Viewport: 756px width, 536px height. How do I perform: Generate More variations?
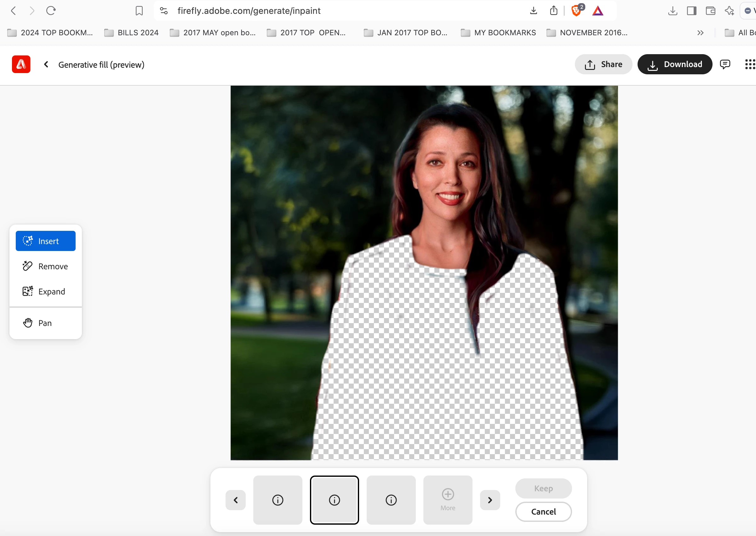(448, 500)
